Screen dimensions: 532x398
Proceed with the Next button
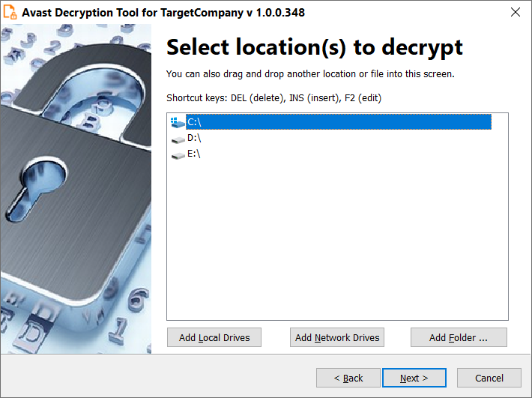point(414,378)
